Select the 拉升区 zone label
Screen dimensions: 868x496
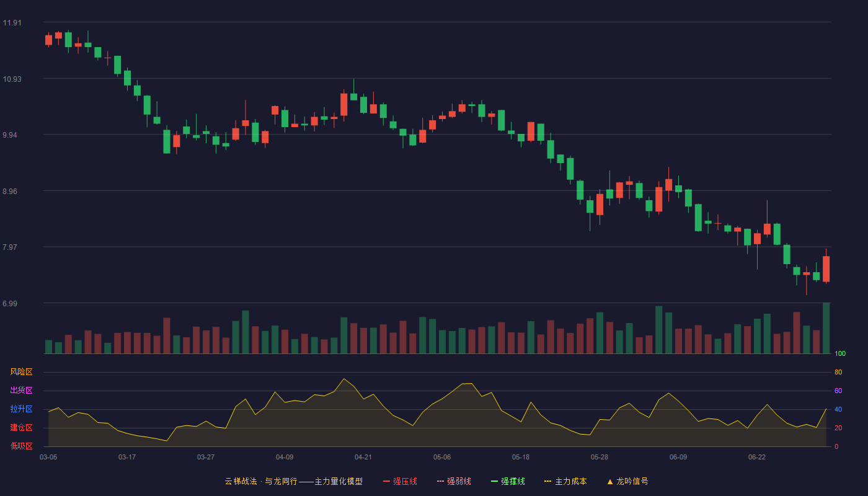[21, 409]
